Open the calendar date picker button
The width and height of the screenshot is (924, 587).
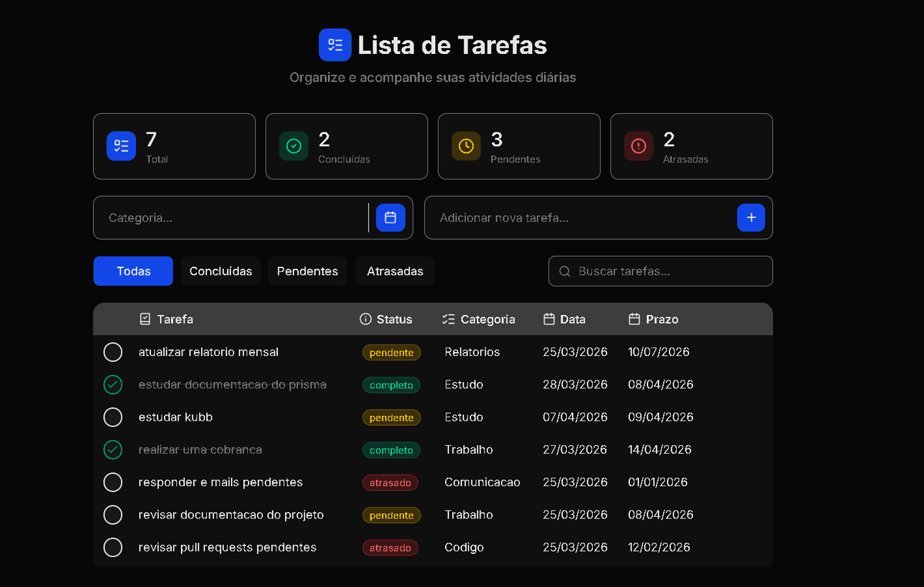[390, 218]
